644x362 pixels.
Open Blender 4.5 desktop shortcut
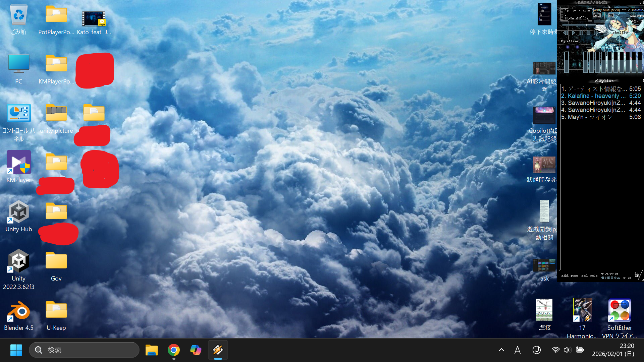(x=18, y=312)
